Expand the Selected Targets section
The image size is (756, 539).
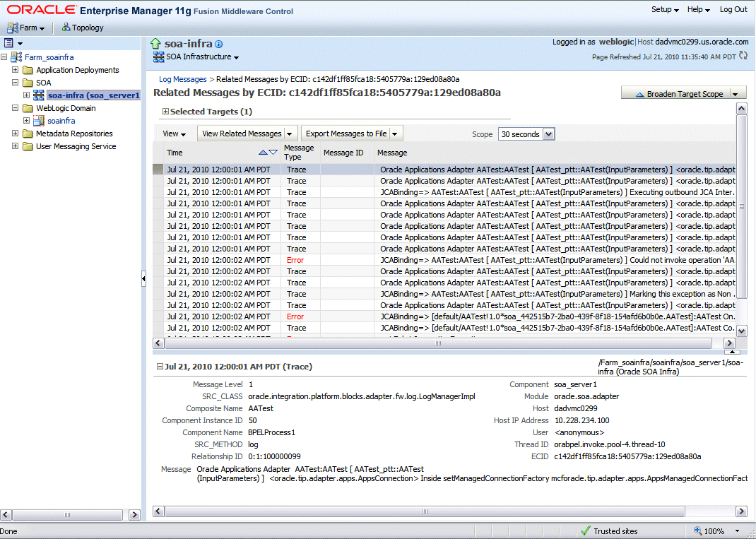(165, 112)
